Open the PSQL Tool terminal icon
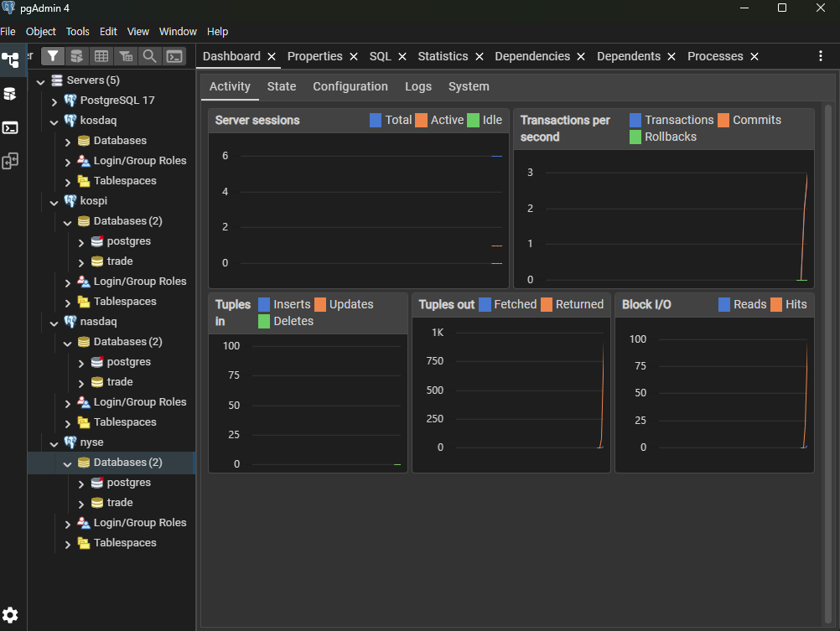The image size is (840, 631). (174, 56)
